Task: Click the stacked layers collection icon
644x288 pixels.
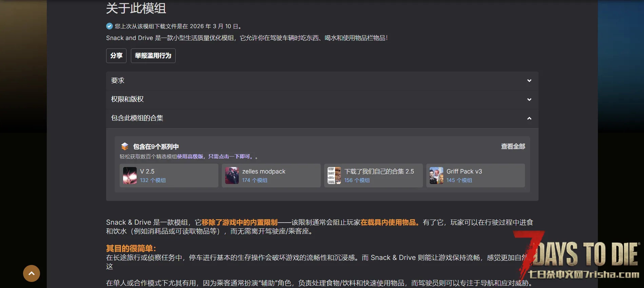Action: [x=125, y=146]
